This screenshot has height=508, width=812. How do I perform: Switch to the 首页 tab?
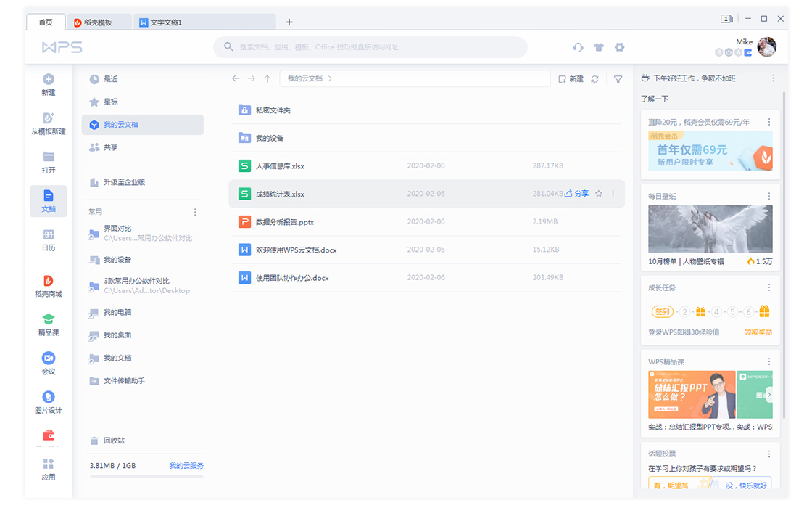[46, 22]
